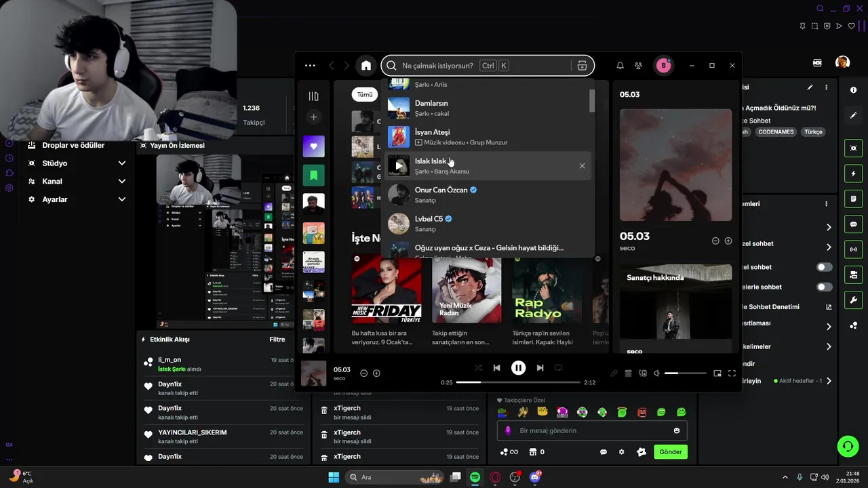Open Spotify profile avatar B
Viewport: 868px width, 488px height.
click(663, 66)
